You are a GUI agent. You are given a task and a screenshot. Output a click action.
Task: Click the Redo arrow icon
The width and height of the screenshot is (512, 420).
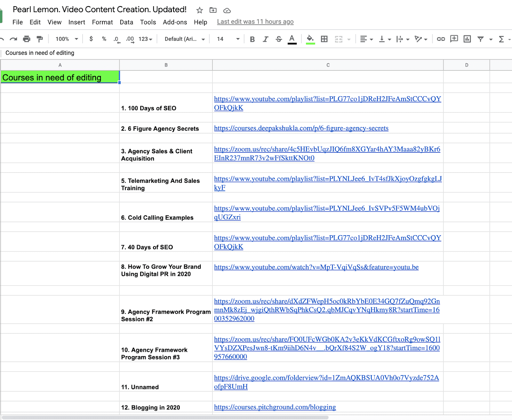(13, 39)
